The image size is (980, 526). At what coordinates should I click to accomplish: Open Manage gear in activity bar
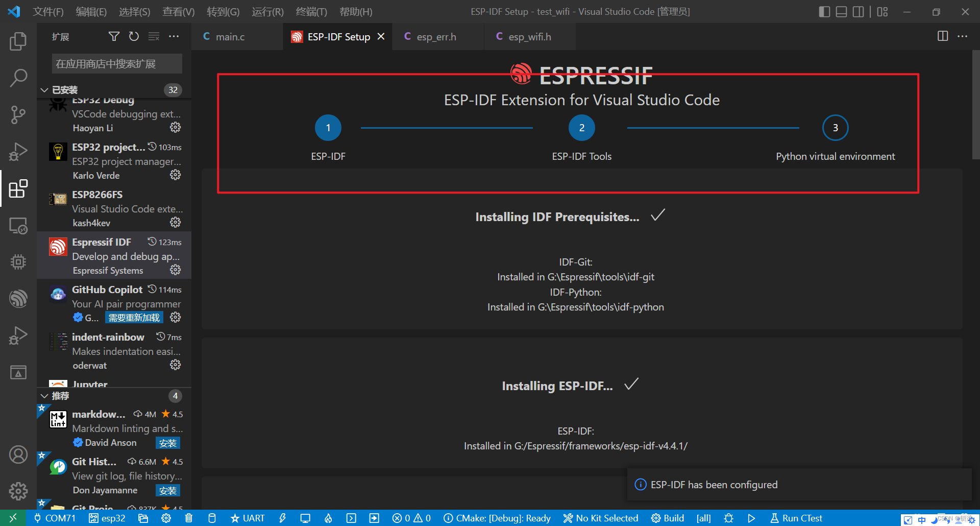coord(18,491)
